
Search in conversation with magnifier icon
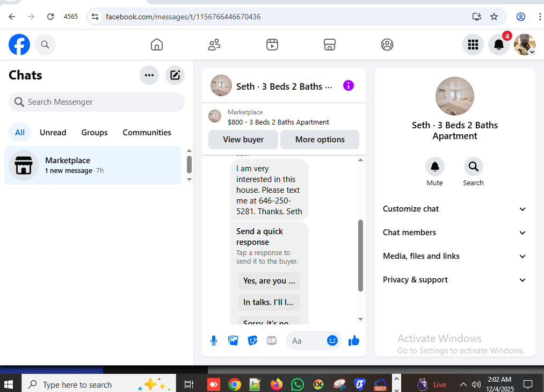473,166
